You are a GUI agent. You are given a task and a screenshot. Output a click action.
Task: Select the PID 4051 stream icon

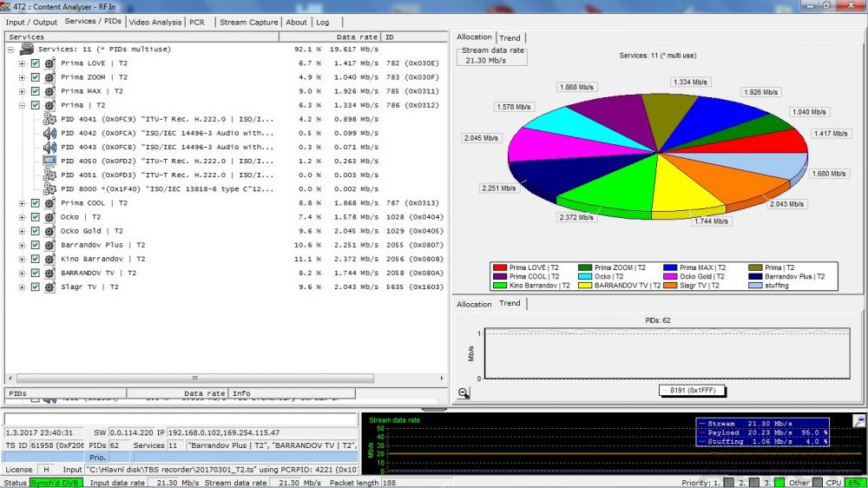coord(49,175)
